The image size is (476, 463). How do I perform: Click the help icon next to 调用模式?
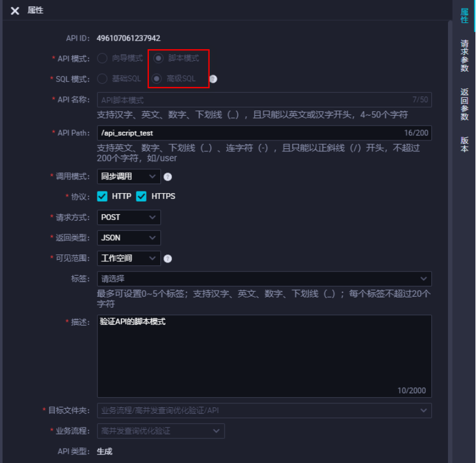[x=168, y=176]
